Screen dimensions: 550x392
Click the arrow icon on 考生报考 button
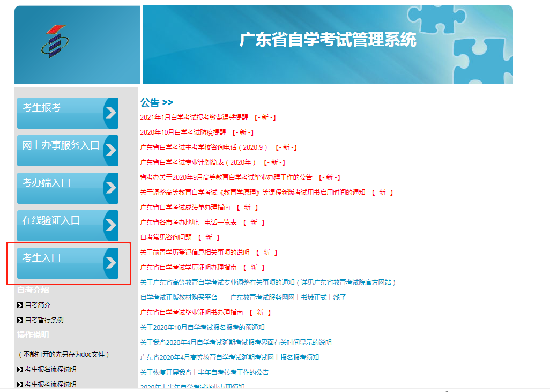pos(110,113)
